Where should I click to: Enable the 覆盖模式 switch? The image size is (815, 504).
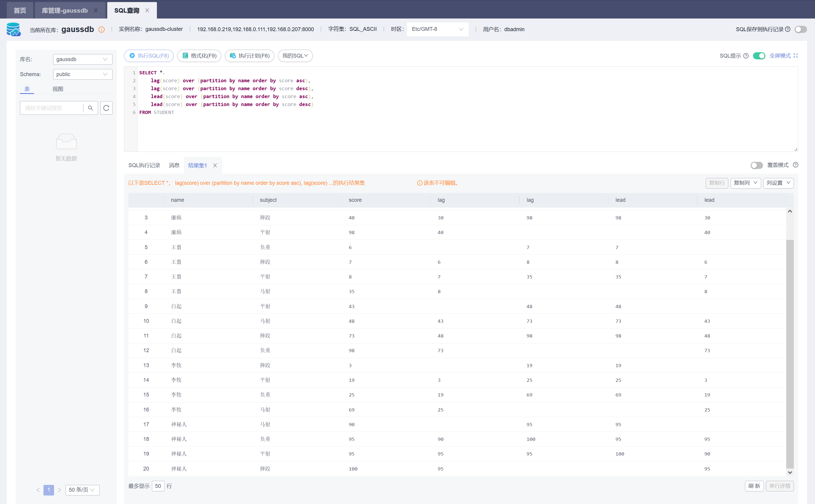click(756, 165)
